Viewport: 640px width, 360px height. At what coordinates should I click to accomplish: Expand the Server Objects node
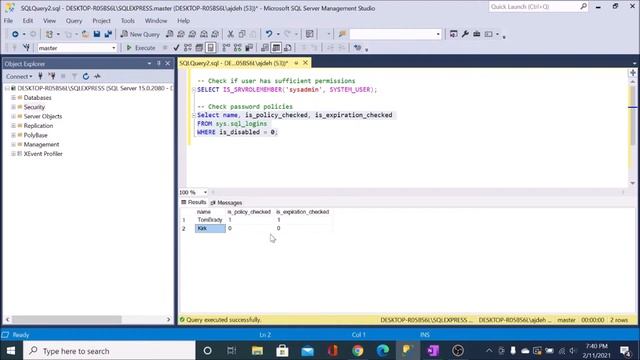point(13,116)
